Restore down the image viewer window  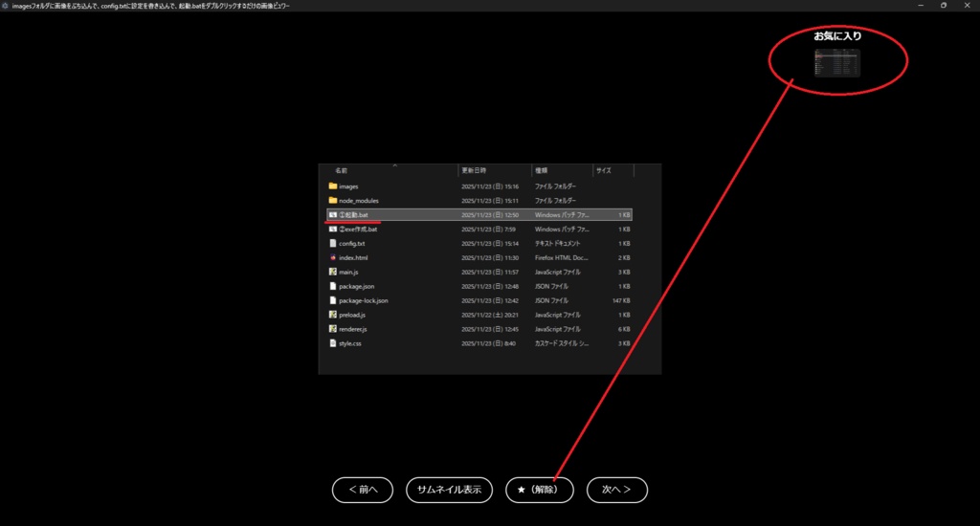[944, 6]
